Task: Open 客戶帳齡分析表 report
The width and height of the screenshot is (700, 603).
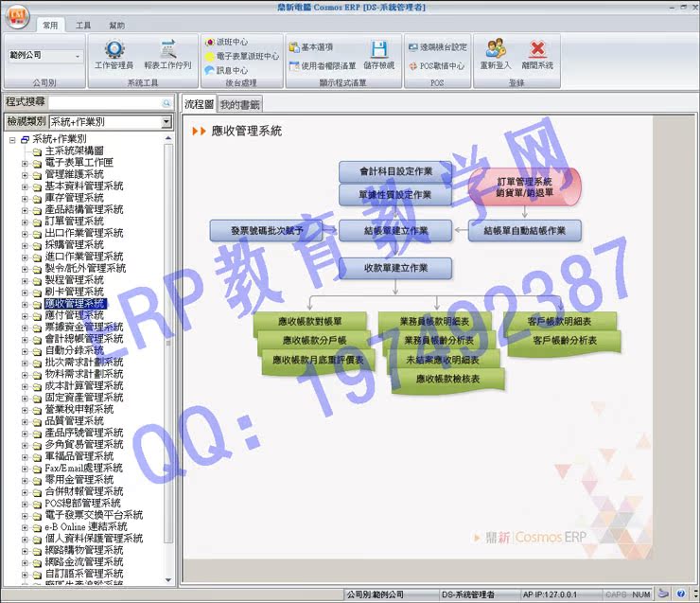Action: (565, 341)
